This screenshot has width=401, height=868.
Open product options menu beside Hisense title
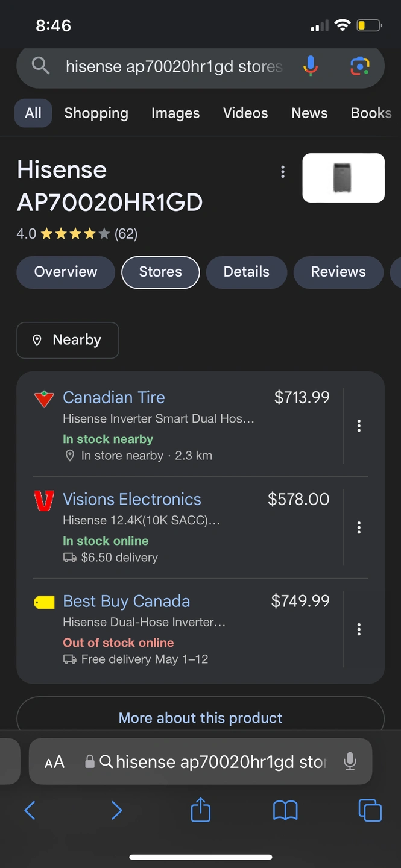click(282, 172)
